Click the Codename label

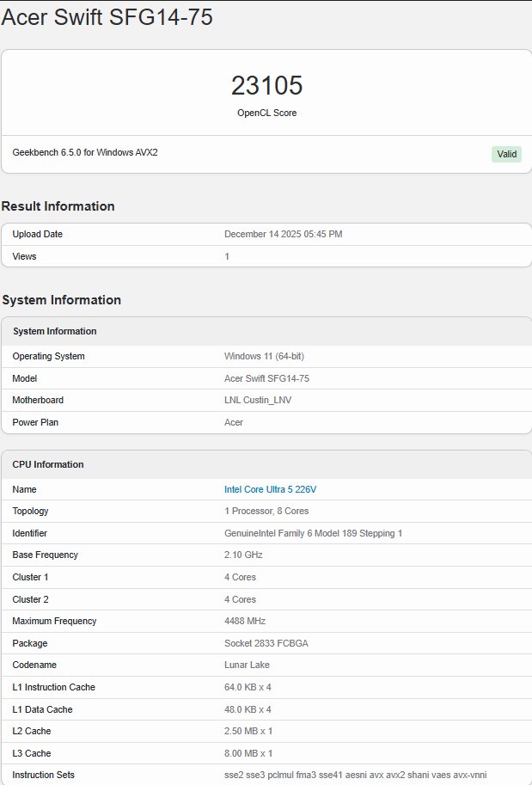tap(34, 665)
